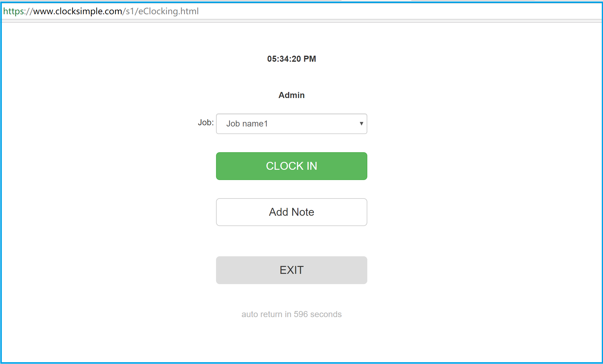Click the green https text in URL
Image resolution: width=603 pixels, height=364 pixels.
[x=14, y=11]
